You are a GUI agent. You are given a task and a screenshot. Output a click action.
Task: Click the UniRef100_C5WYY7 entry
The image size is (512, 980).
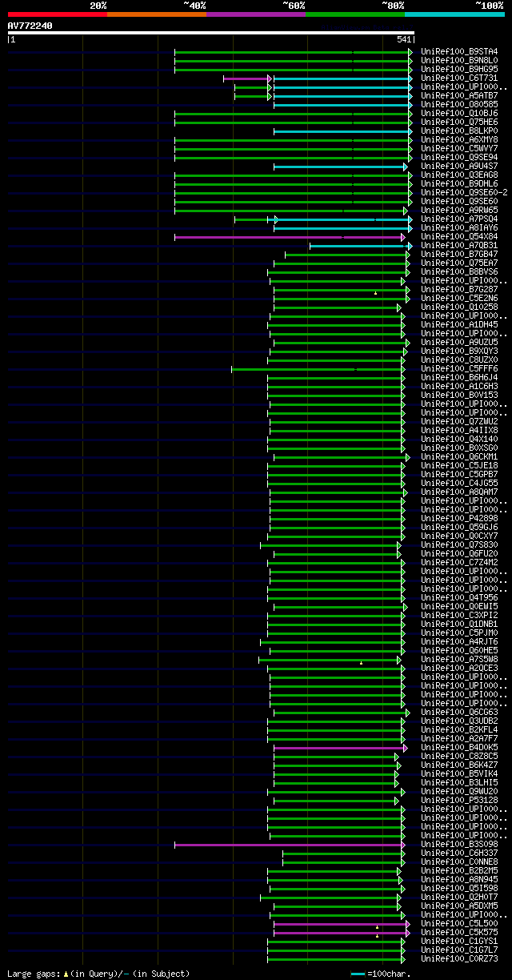tap(459, 149)
